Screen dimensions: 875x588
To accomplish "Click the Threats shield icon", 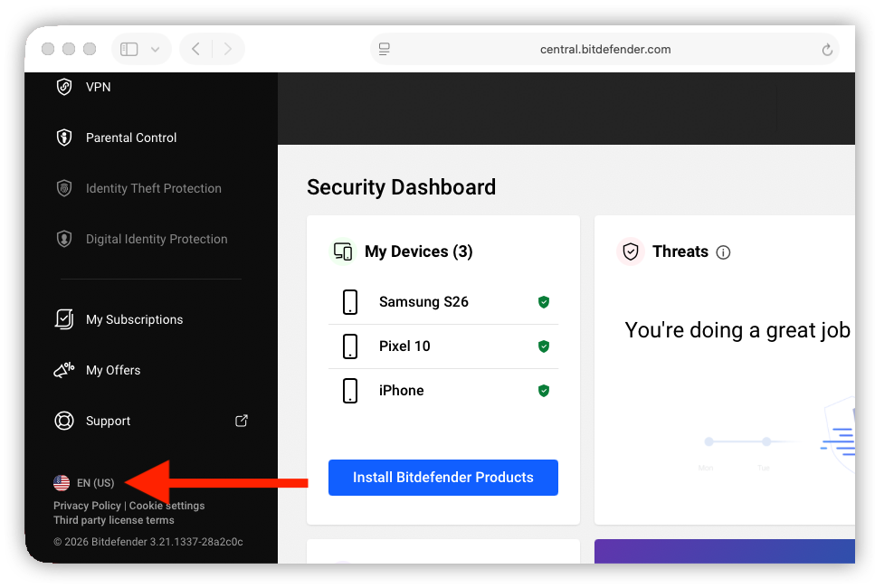I will click(x=631, y=251).
